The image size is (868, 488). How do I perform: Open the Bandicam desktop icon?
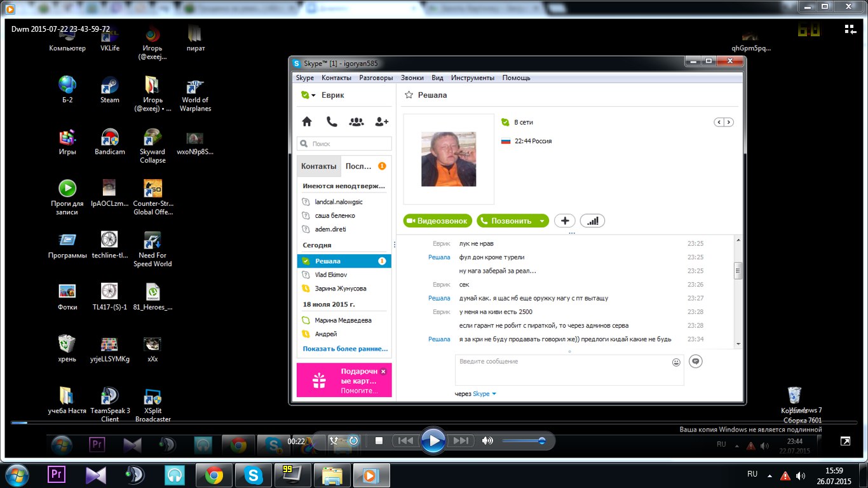click(109, 142)
